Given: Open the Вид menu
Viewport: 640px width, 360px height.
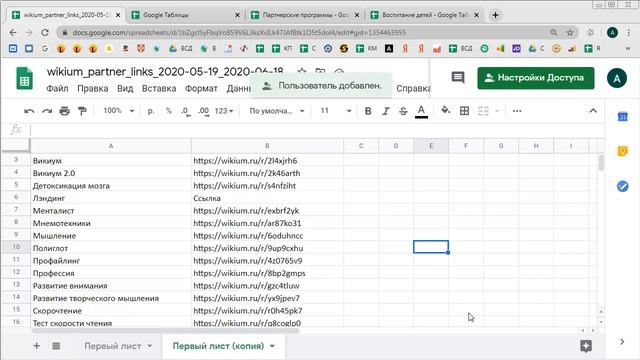Looking at the screenshot, I should point(125,89).
